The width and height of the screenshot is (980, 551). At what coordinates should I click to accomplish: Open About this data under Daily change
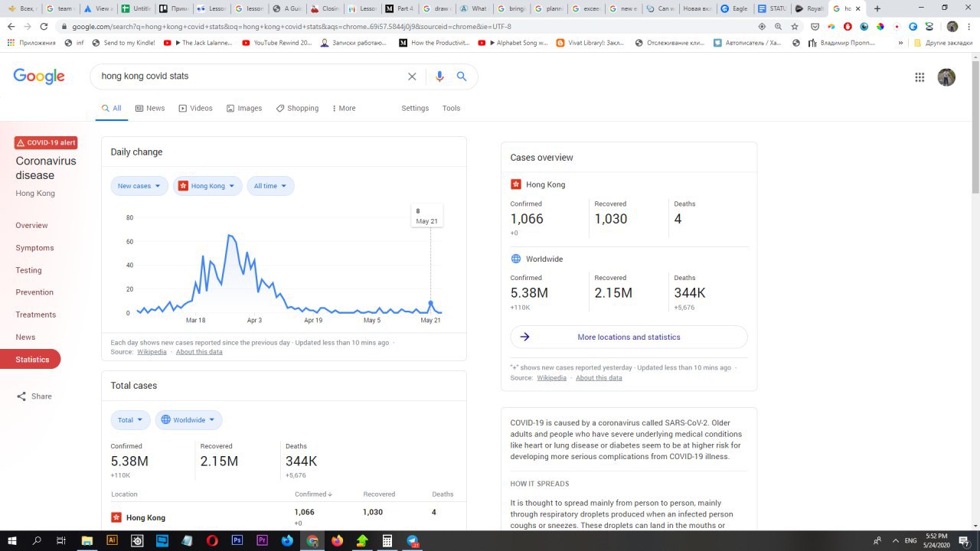pyautogui.click(x=199, y=352)
